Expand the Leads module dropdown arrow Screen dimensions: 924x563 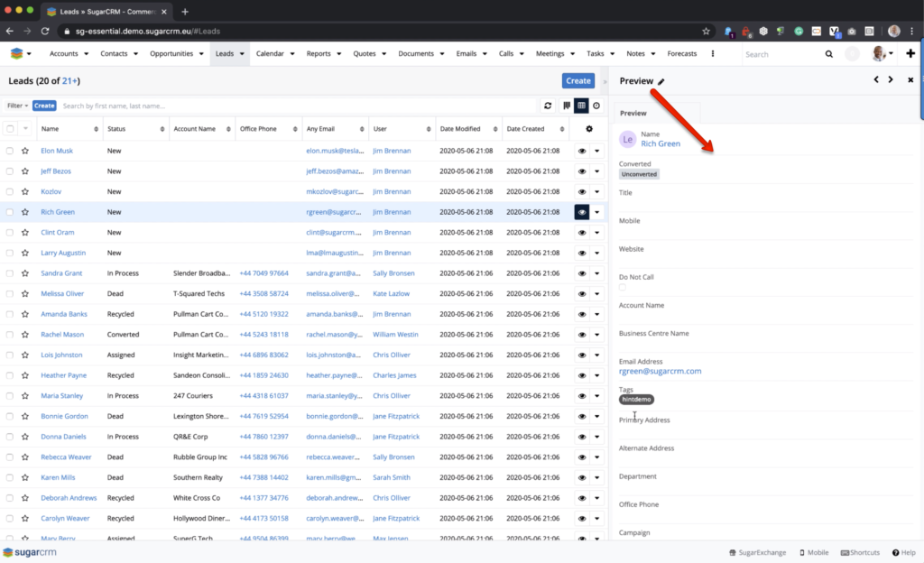tap(242, 54)
